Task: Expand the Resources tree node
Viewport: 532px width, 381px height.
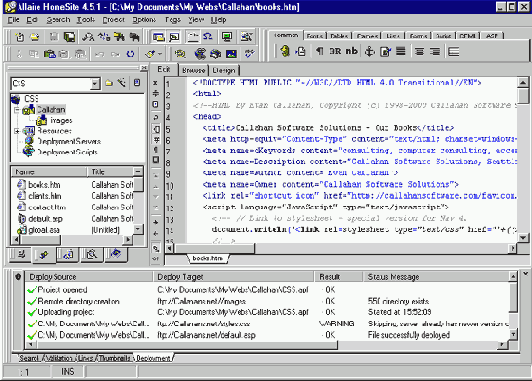Action: coord(17,131)
